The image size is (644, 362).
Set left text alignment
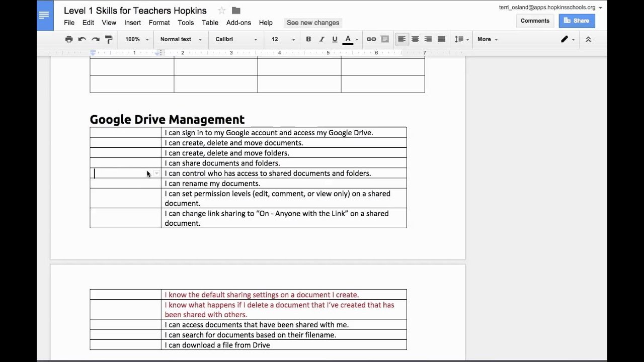(x=401, y=39)
